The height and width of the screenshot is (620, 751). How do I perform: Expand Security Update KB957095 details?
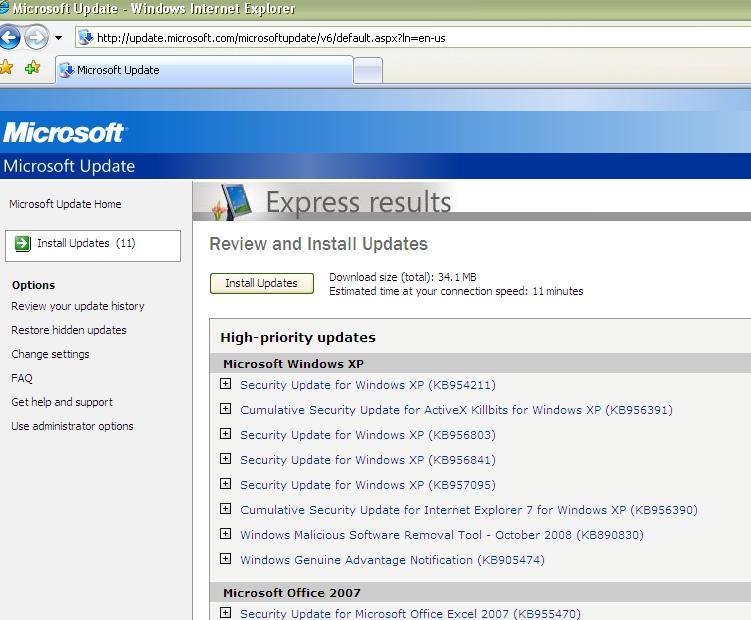click(x=225, y=483)
